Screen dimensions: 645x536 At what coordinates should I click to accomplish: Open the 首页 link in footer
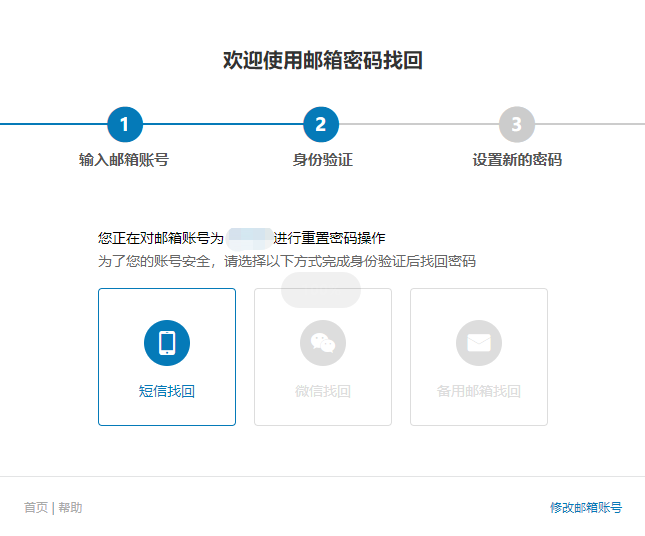(x=35, y=508)
